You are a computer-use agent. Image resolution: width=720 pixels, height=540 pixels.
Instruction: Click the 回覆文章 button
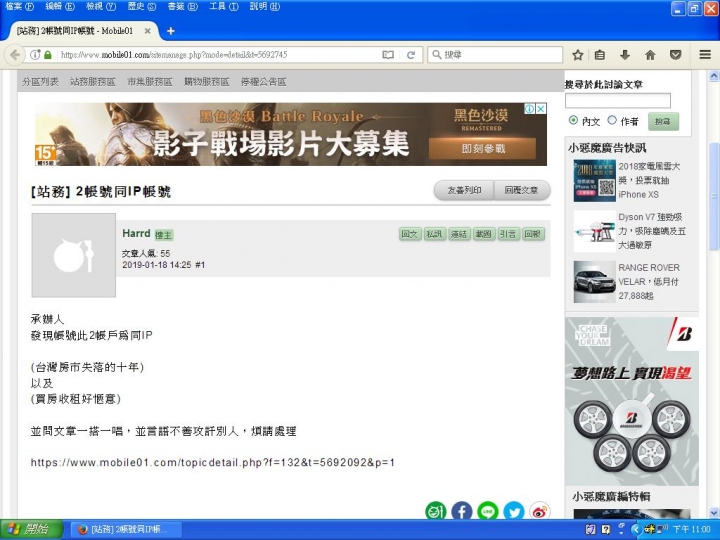point(522,190)
